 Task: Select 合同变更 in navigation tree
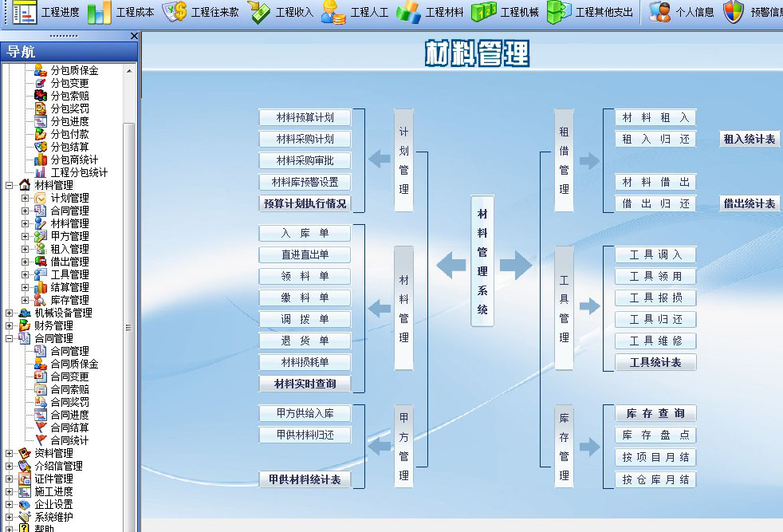point(69,376)
